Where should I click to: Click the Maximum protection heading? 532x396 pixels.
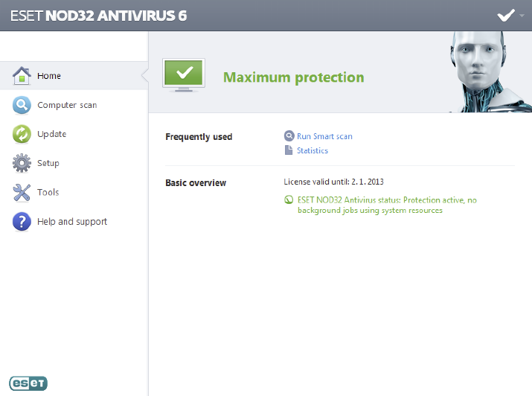[294, 77]
